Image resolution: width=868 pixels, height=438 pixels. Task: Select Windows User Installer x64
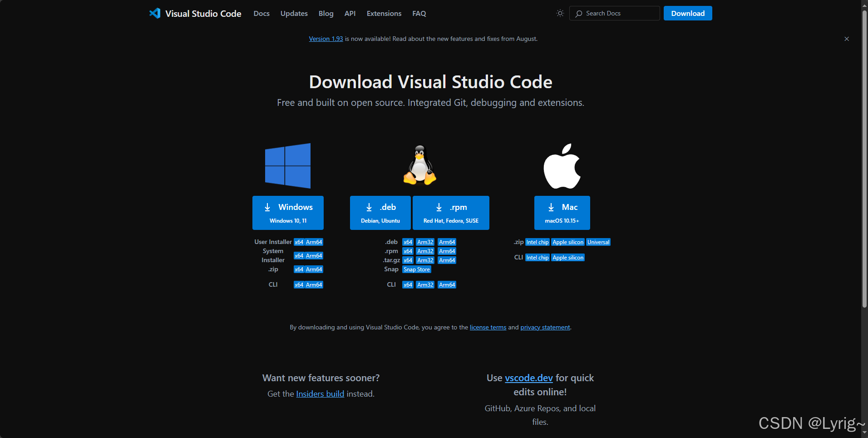(x=299, y=242)
